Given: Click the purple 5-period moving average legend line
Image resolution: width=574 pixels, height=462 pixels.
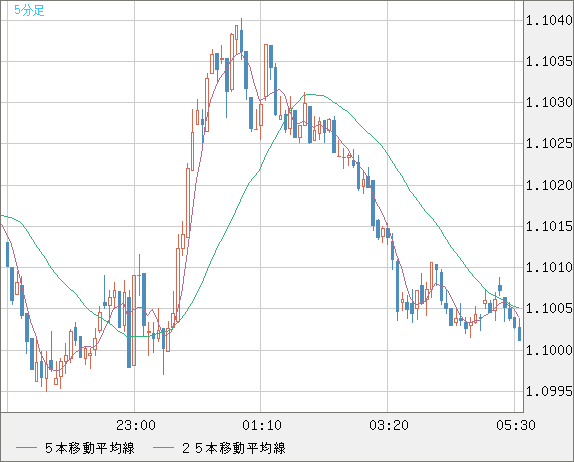Looking at the screenshot, I should point(26,448).
